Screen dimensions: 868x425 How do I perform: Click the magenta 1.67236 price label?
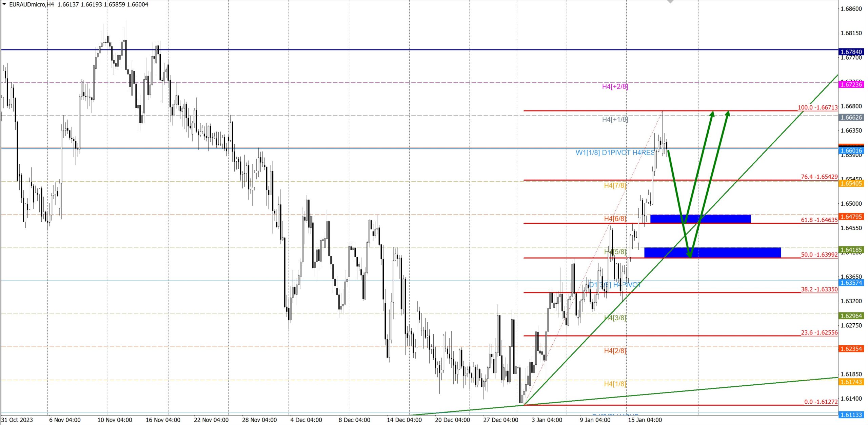tap(851, 84)
